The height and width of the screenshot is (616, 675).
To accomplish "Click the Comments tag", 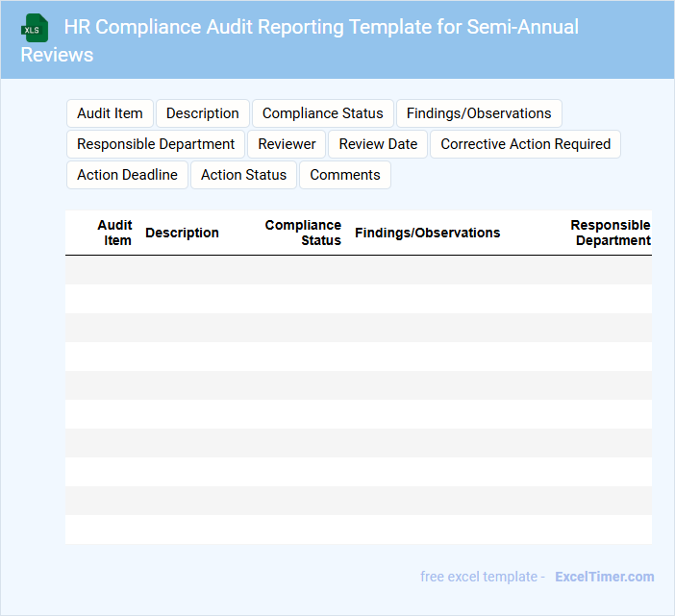I will click(x=345, y=175).
